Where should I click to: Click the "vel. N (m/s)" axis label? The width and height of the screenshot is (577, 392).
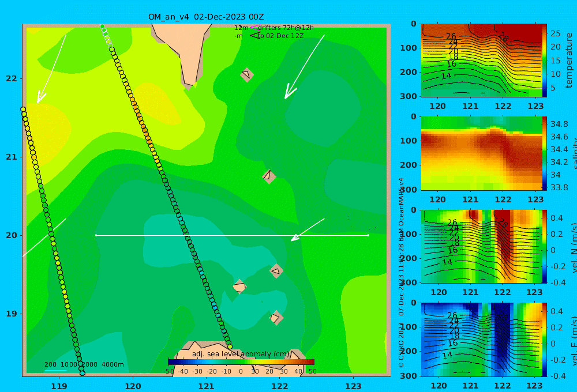[x=574, y=247]
